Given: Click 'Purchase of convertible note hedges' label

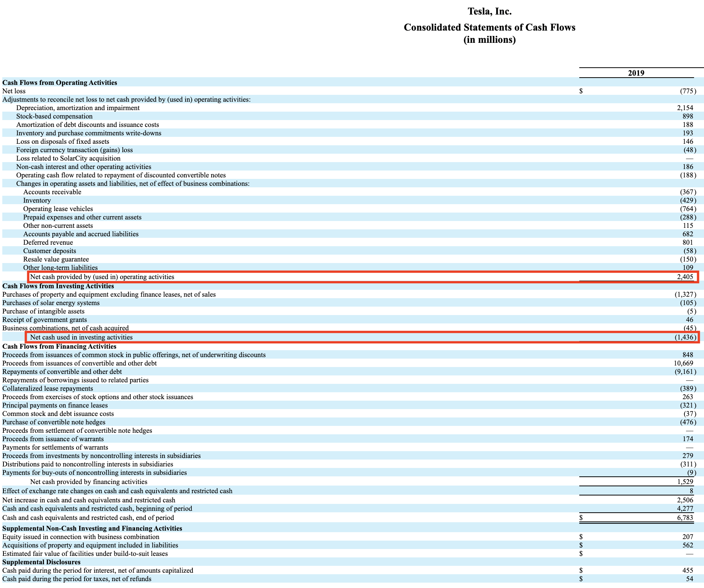Looking at the screenshot, I should pyautogui.click(x=54, y=422).
